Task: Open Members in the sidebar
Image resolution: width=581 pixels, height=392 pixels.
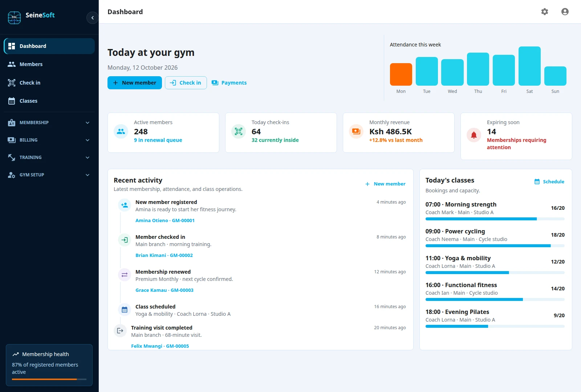Action: click(x=49, y=64)
